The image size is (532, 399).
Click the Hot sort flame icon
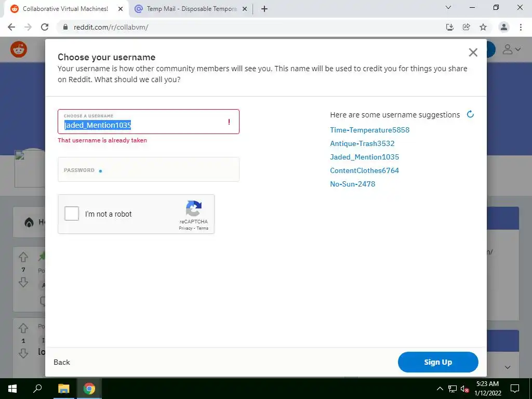point(29,222)
